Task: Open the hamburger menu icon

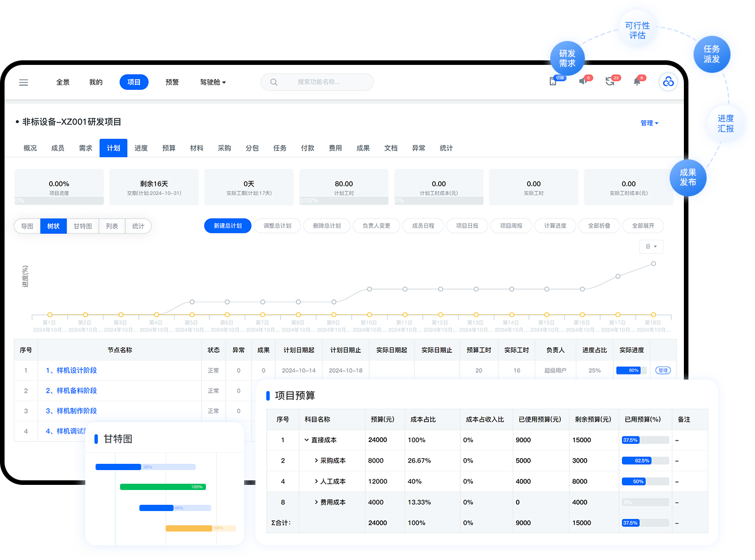Action: pos(23,83)
